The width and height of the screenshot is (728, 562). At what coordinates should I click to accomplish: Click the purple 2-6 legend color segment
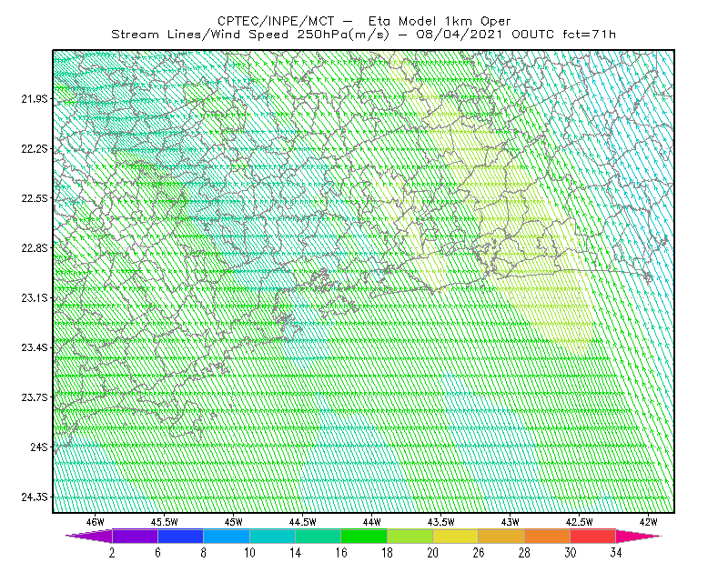point(135,536)
